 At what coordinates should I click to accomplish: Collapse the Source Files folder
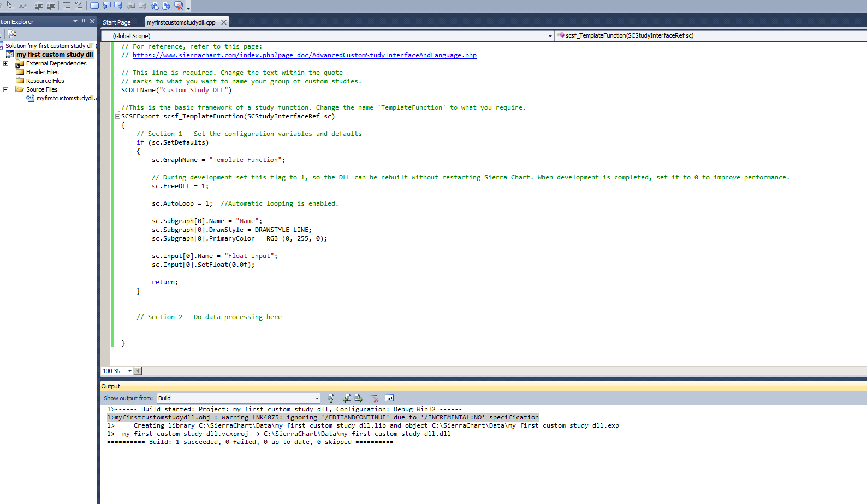pyautogui.click(x=6, y=89)
